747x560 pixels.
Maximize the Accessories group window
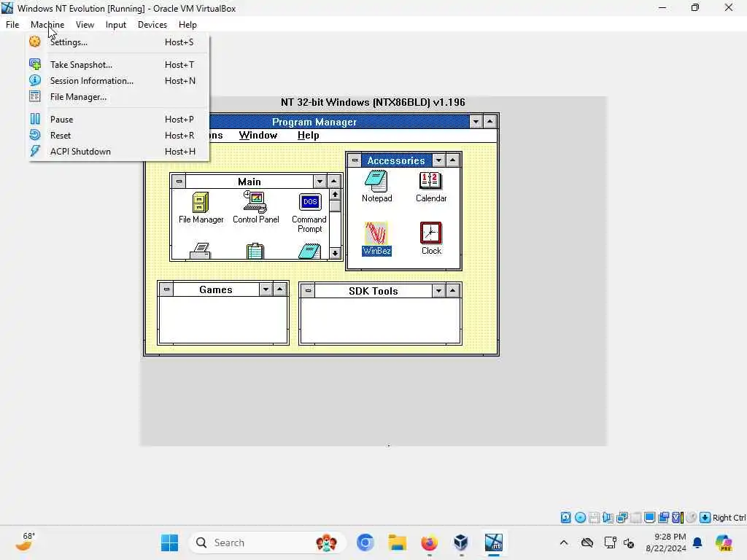452,160
